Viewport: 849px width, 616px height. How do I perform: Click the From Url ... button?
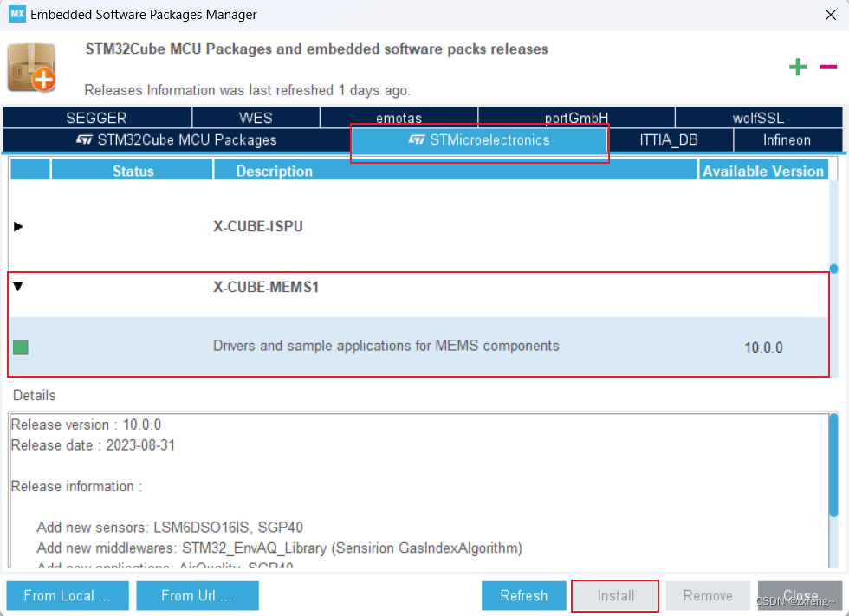[x=198, y=595]
